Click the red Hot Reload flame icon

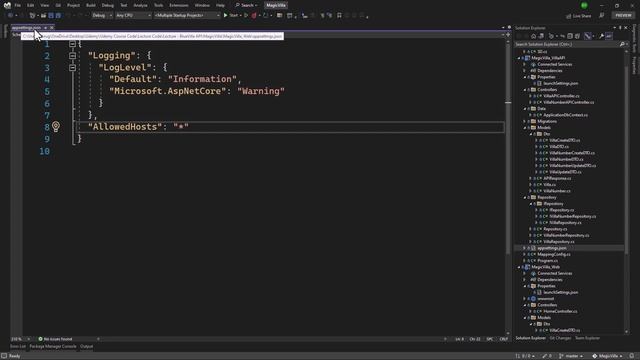coord(254,16)
